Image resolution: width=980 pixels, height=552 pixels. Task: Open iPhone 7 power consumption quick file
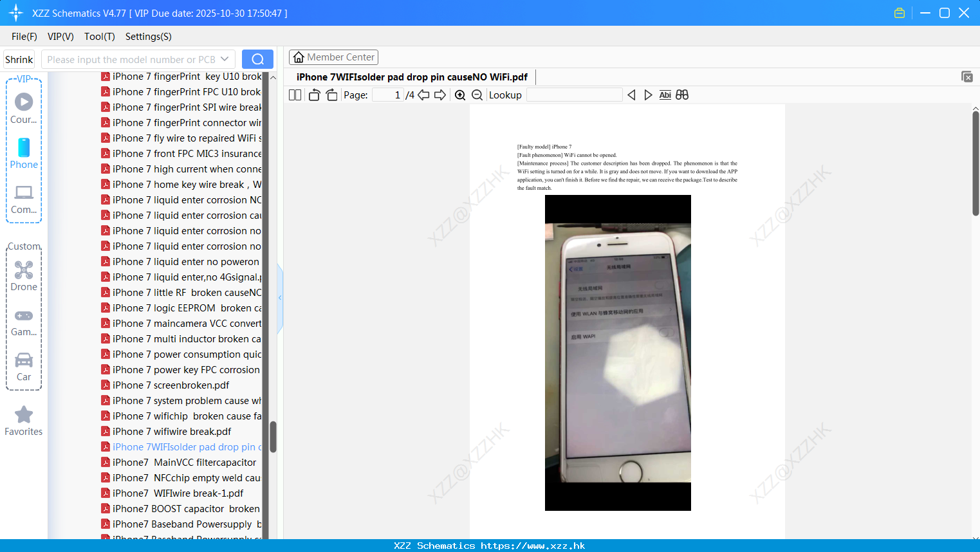(x=181, y=354)
